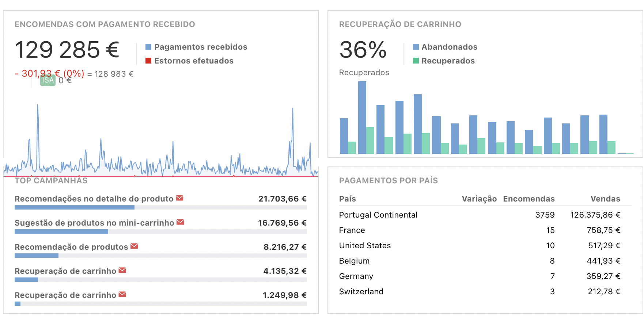644x322 pixels.
Task: Open the Recomendações no detalhe do produto campaign
Action: [94, 199]
